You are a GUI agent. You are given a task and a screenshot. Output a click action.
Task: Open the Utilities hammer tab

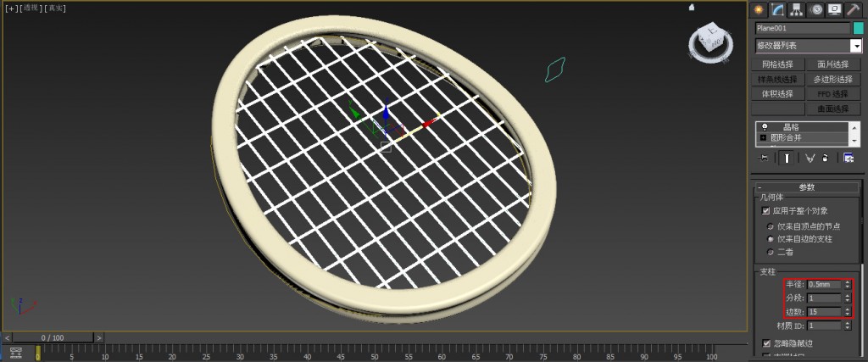853,9
